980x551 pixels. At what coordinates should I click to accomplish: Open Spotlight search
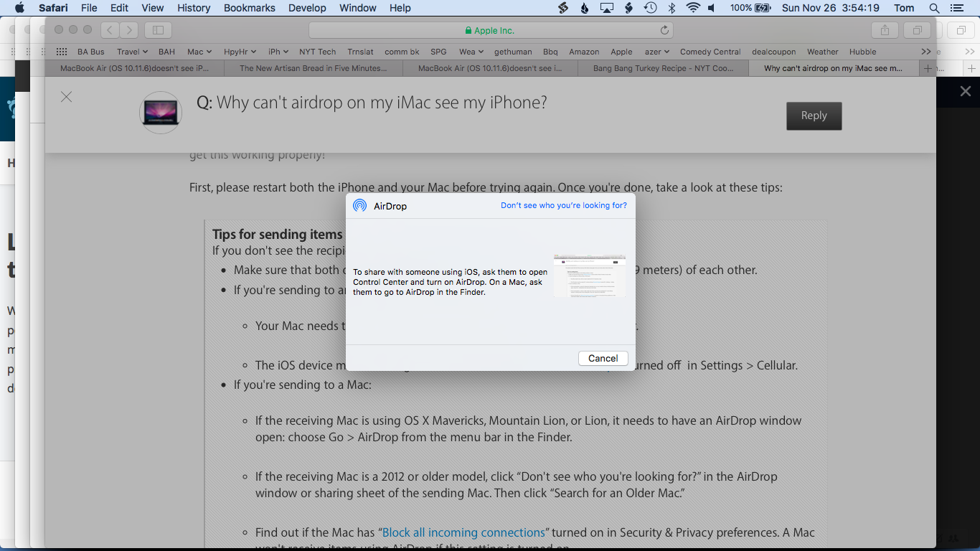tap(934, 8)
